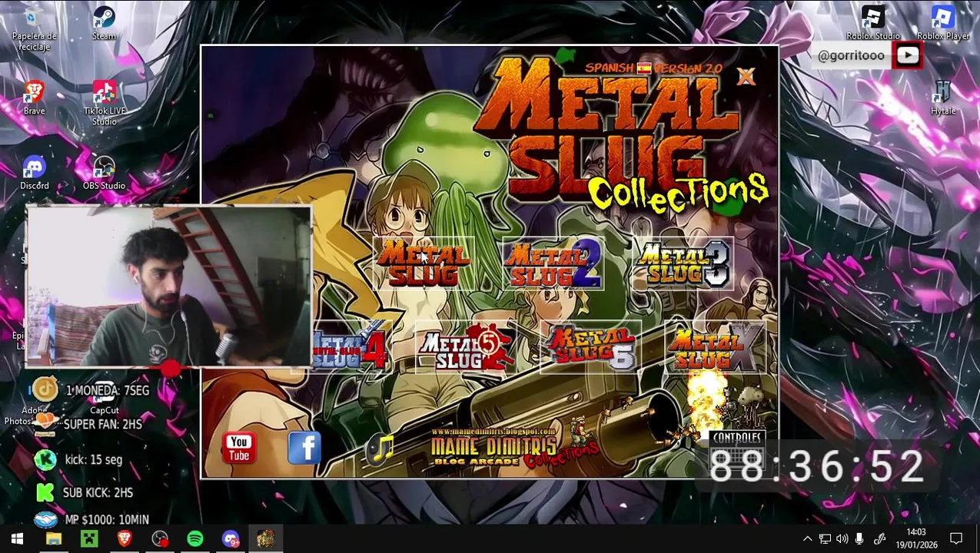Launch Metal Slug 6 from the collection
Viewport: 980px width, 553px height.
[x=590, y=348]
